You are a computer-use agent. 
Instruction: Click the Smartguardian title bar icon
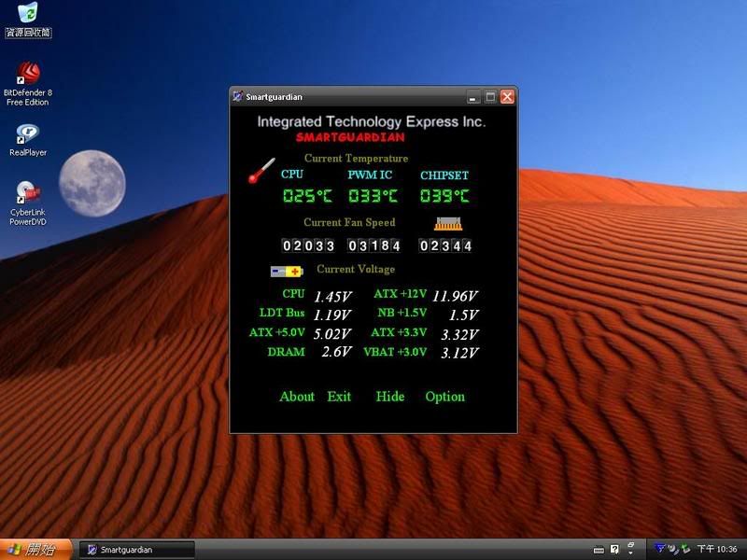point(238,96)
